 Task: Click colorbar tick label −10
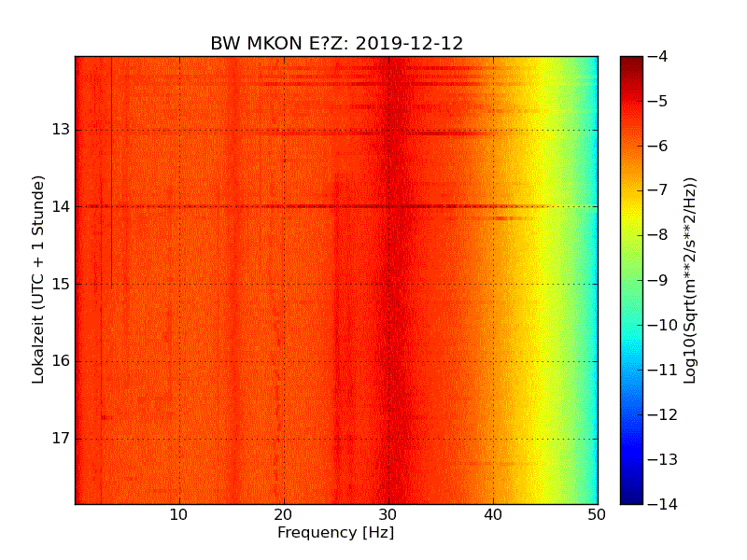tap(663, 325)
